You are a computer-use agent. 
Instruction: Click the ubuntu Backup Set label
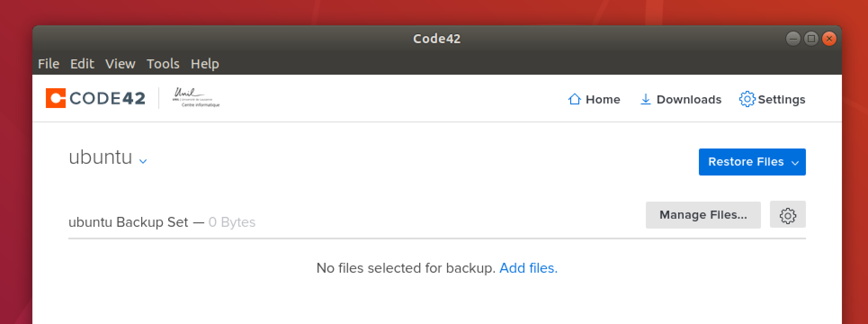click(x=128, y=222)
